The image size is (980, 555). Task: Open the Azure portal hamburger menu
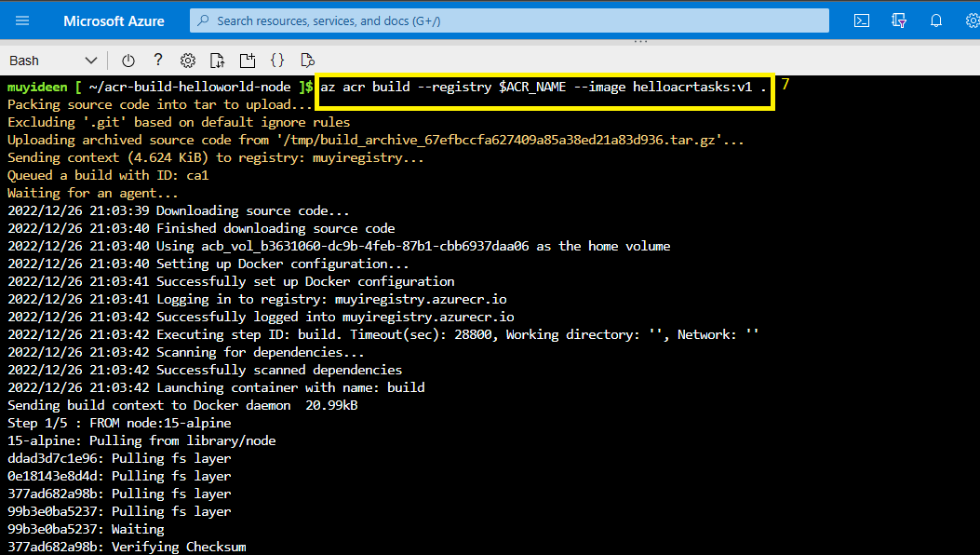click(x=22, y=20)
